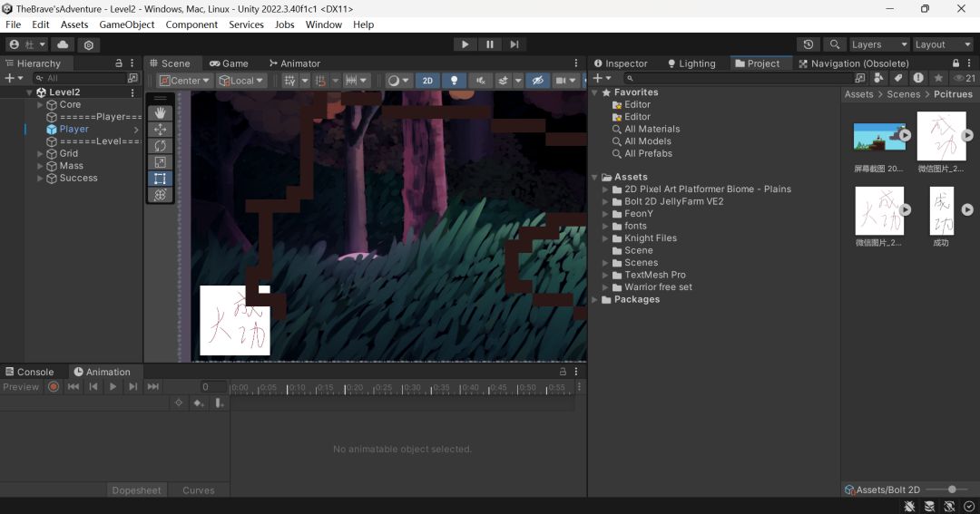The image size is (980, 514).
Task: Enable animation record mode
Action: click(x=54, y=386)
